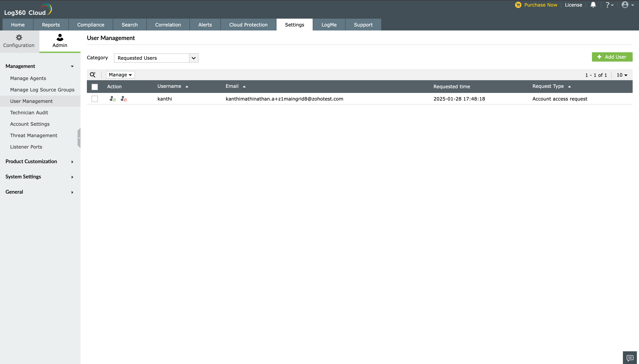Change rows per page from 10
Viewport: 639px width, 364px height.
(x=622, y=75)
